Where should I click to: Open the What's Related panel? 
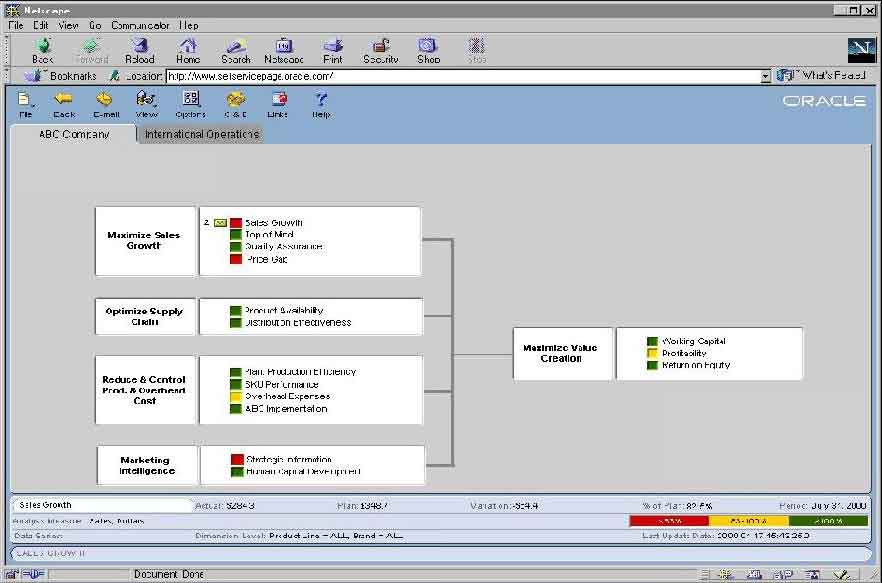[x=821, y=76]
